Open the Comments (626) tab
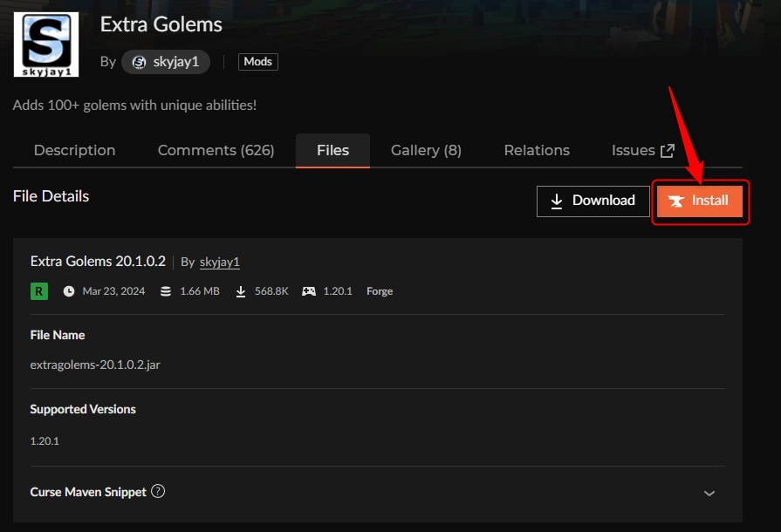Screen dimensions: 781x532 216,150
